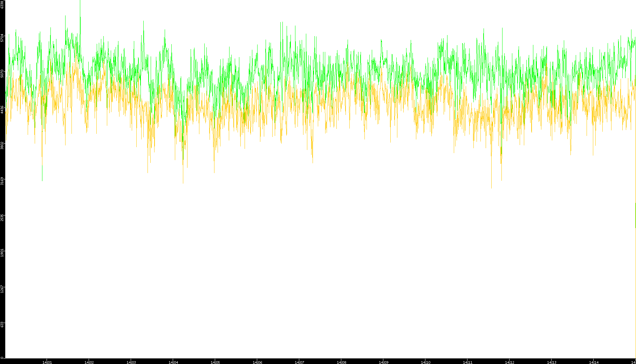Select the 14:09 time marker
The height and width of the screenshot is (364, 636).
coord(383,362)
